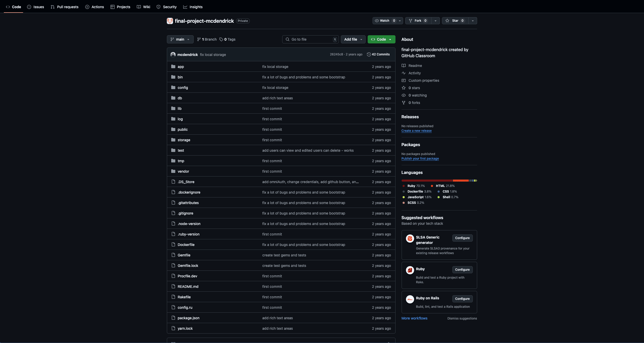Expand the Watch options caret
Image resolution: width=644 pixels, height=343 pixels.
(400, 21)
